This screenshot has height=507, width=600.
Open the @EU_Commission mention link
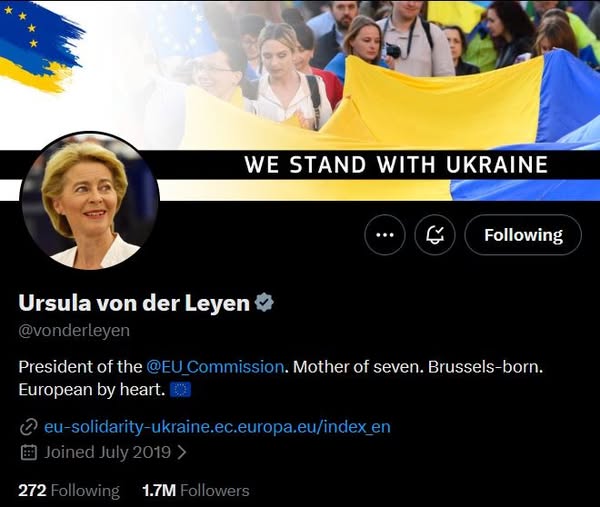coord(215,367)
